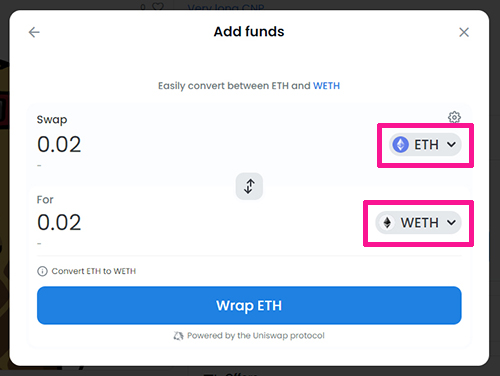Click Powered by the Uniswap protocol text

tap(256, 336)
